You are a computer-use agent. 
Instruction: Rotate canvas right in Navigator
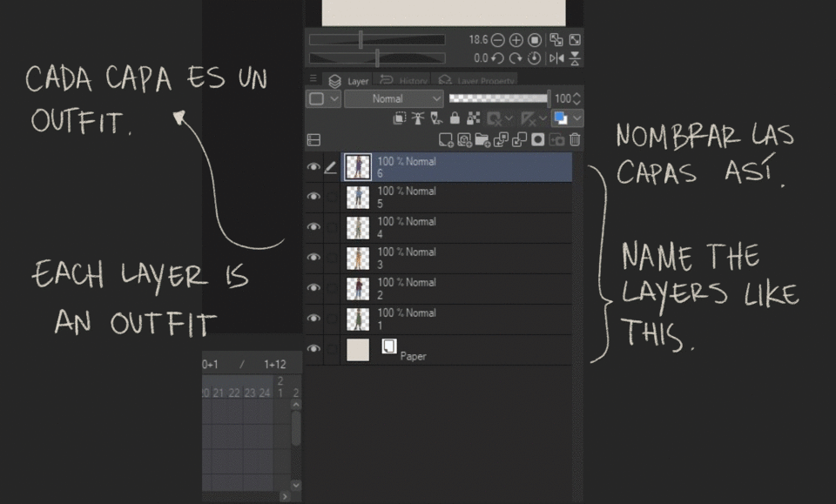click(x=516, y=58)
